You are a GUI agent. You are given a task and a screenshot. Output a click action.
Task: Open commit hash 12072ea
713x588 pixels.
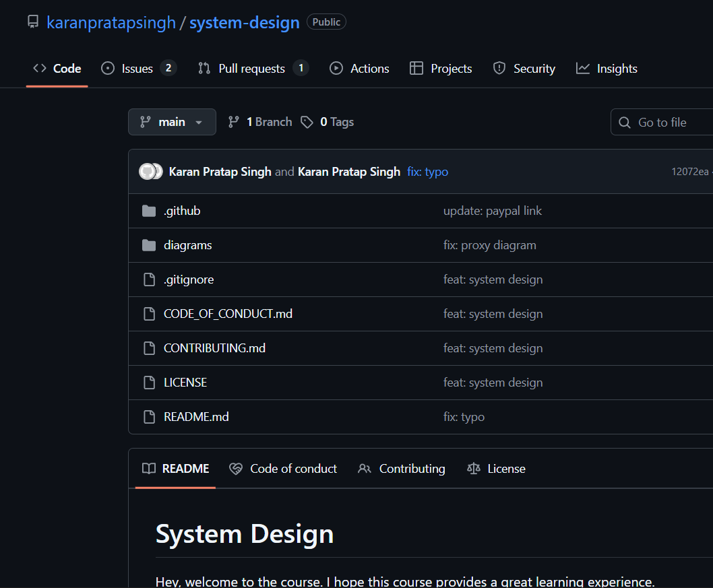(690, 171)
